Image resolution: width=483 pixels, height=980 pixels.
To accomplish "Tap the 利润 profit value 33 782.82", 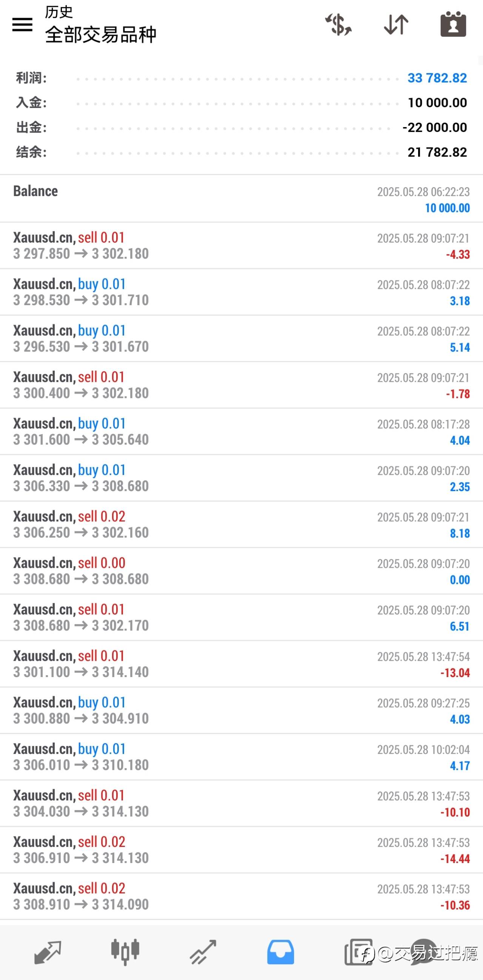I will pyautogui.click(x=437, y=78).
